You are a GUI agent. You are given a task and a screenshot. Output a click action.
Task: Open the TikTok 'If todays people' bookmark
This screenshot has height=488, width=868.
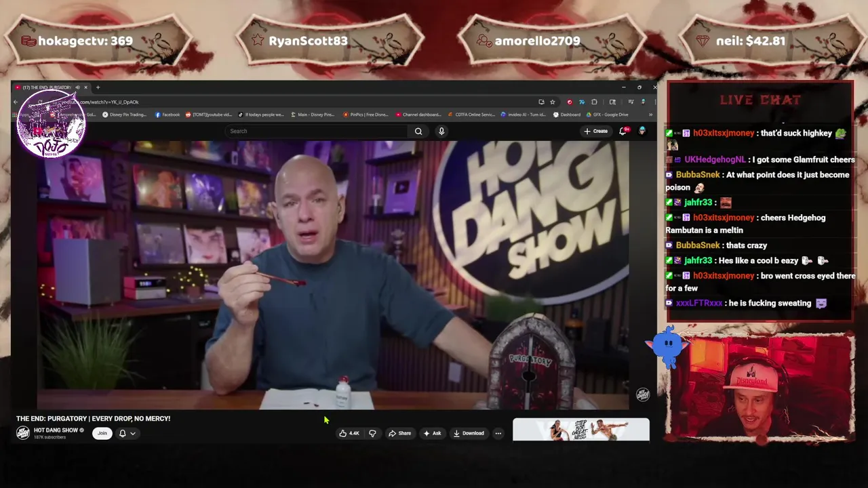[x=260, y=115]
